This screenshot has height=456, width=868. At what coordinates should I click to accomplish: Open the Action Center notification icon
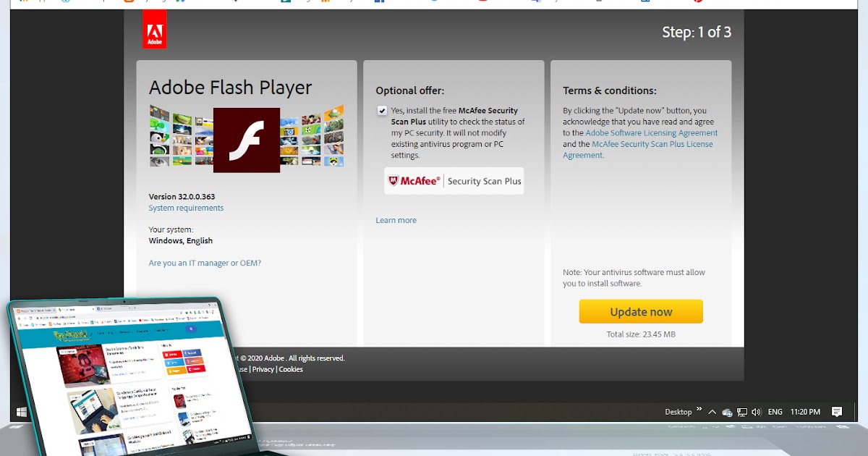point(837,412)
